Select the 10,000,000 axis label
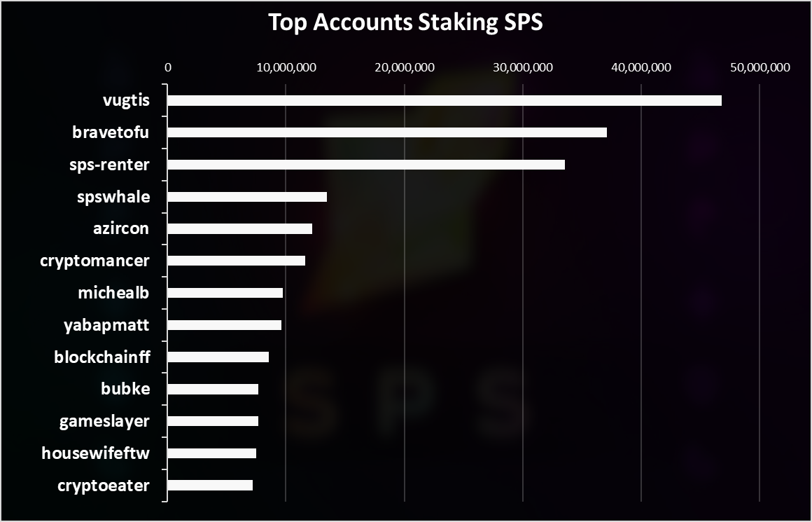This screenshot has width=812, height=522. point(286,67)
